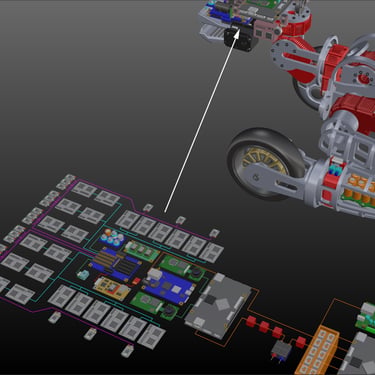Click the tan circuit board

[x=112, y=288]
